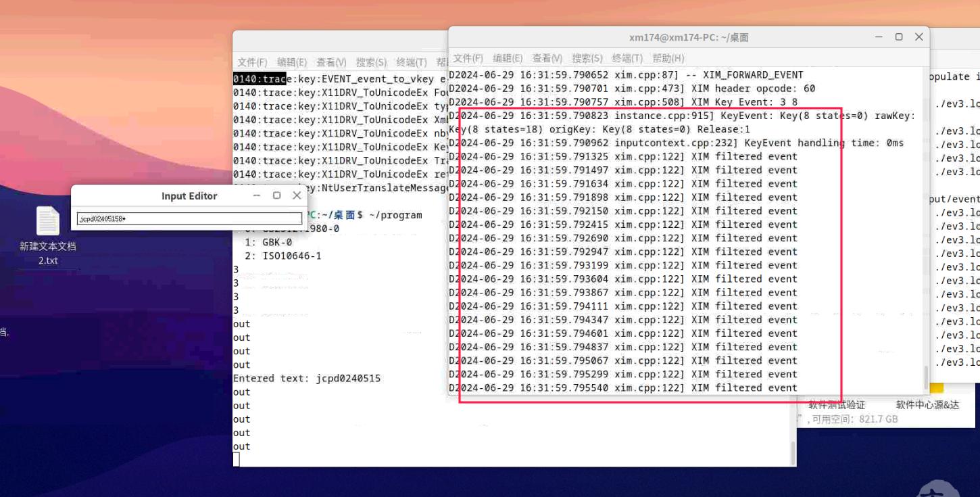This screenshot has height=497, width=980.
Task: Minimize the xm174@xm174-PC terminal window
Action: pos(879,37)
